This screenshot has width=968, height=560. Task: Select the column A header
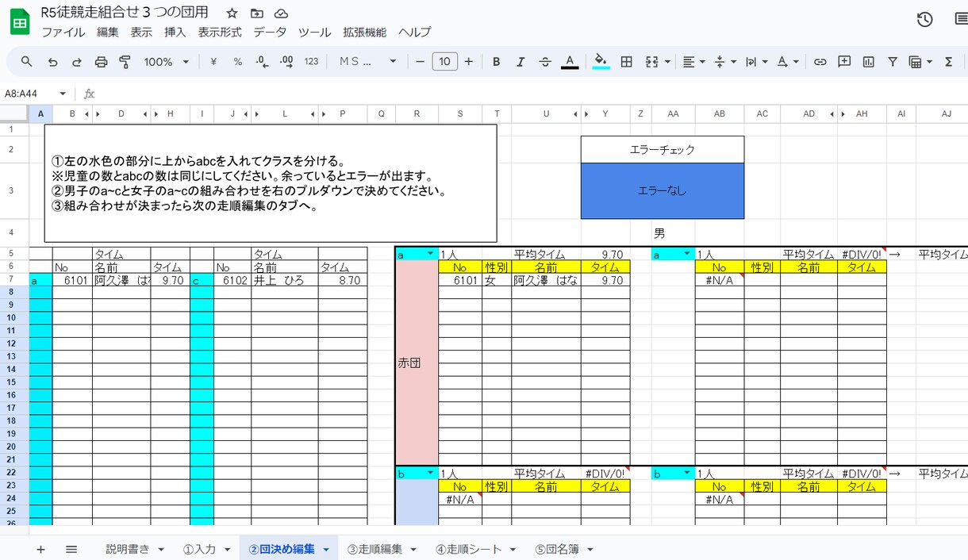pyautogui.click(x=40, y=114)
